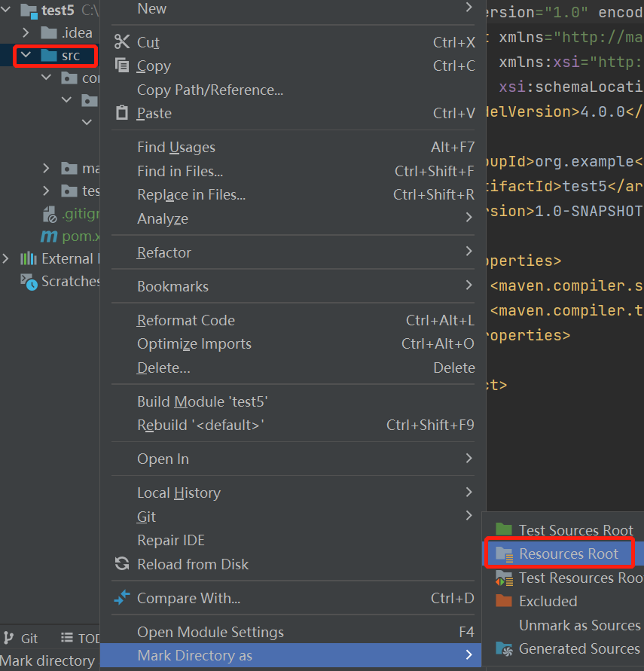Click the green Test Sources Root folder icon
This screenshot has width=644, height=671.
(504, 529)
